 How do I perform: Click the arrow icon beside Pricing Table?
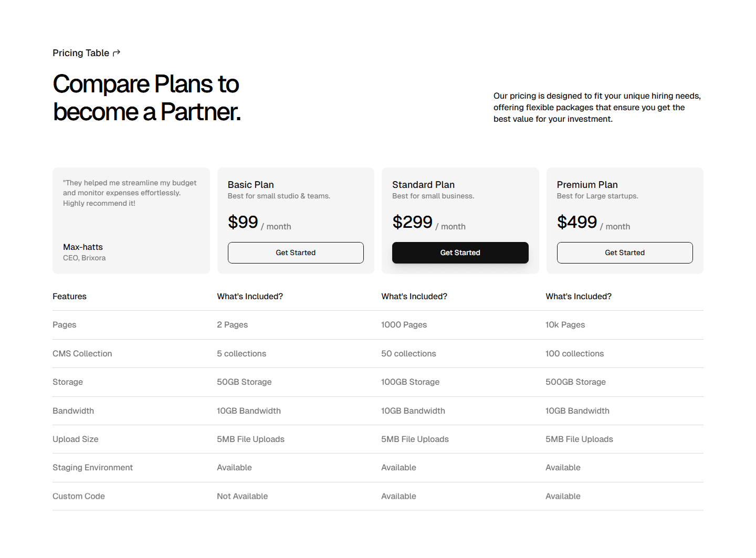point(116,52)
